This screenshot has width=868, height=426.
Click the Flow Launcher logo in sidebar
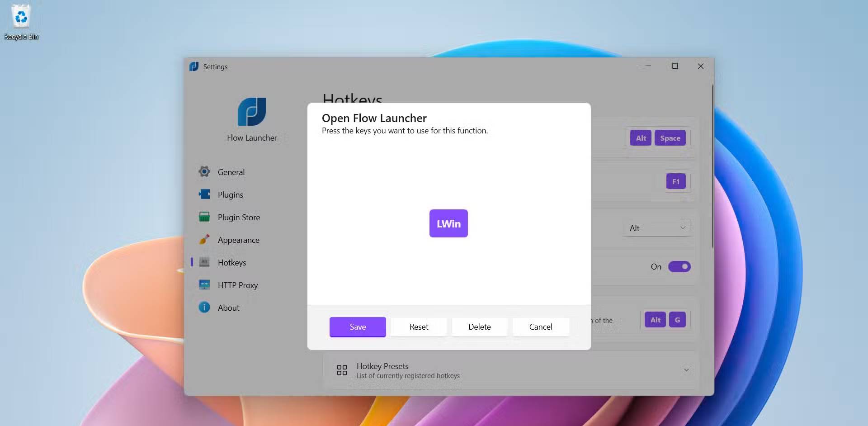click(252, 112)
